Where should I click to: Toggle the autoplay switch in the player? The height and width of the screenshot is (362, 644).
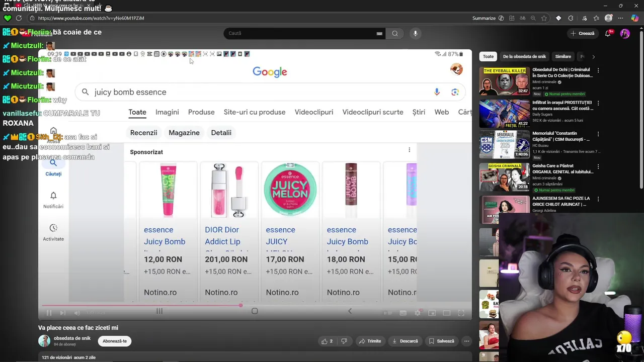tap(387, 313)
